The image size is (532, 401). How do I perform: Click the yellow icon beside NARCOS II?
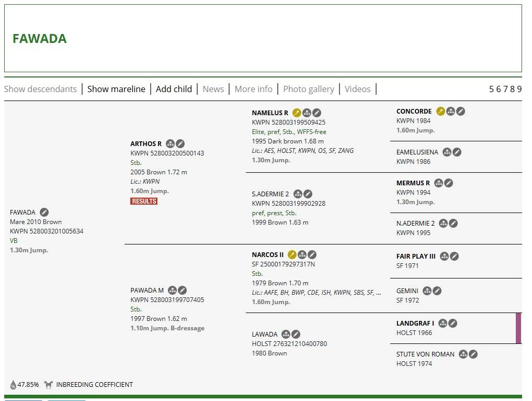click(x=292, y=254)
